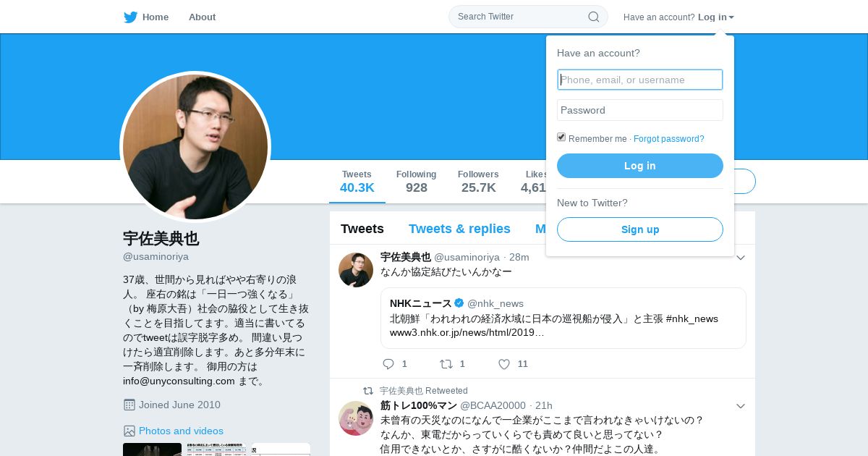View the Followers 25.7K count
The width and height of the screenshot is (868, 456).
(478, 182)
